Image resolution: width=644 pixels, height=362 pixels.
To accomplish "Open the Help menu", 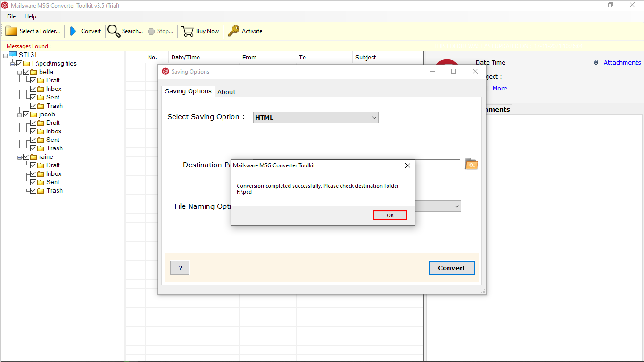I will pyautogui.click(x=30, y=16).
